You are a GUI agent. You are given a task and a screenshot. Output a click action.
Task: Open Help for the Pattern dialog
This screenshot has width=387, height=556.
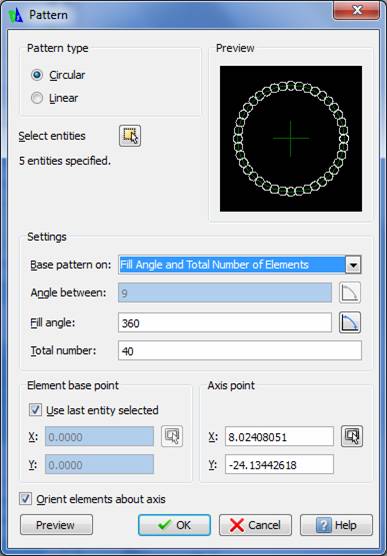336,525
